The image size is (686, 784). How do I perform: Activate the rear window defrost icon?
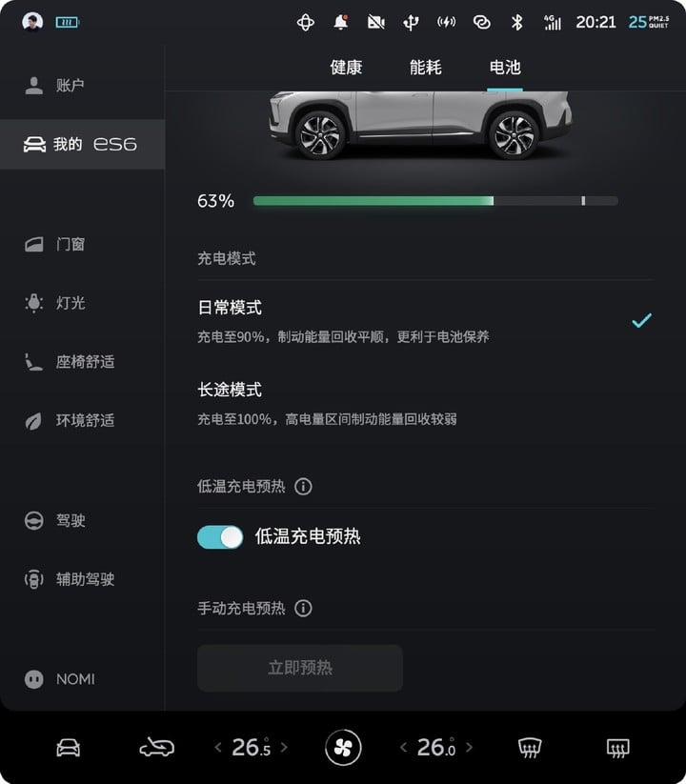[x=618, y=748]
